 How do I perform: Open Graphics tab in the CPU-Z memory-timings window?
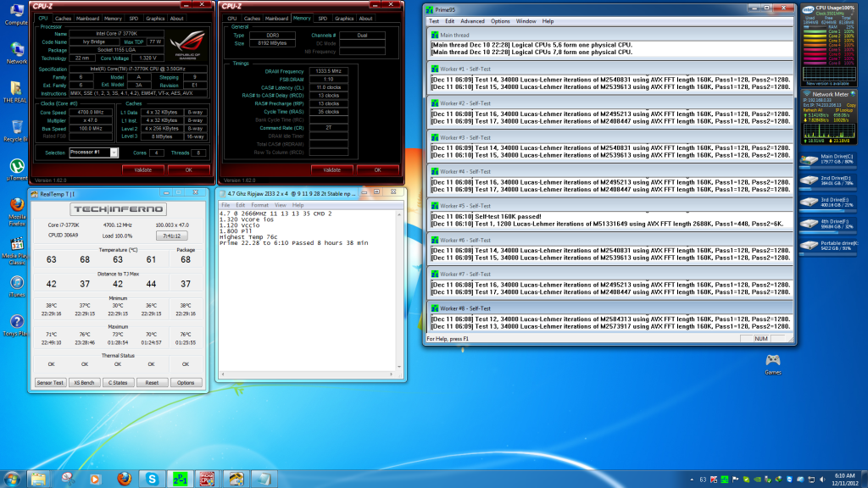pos(344,19)
